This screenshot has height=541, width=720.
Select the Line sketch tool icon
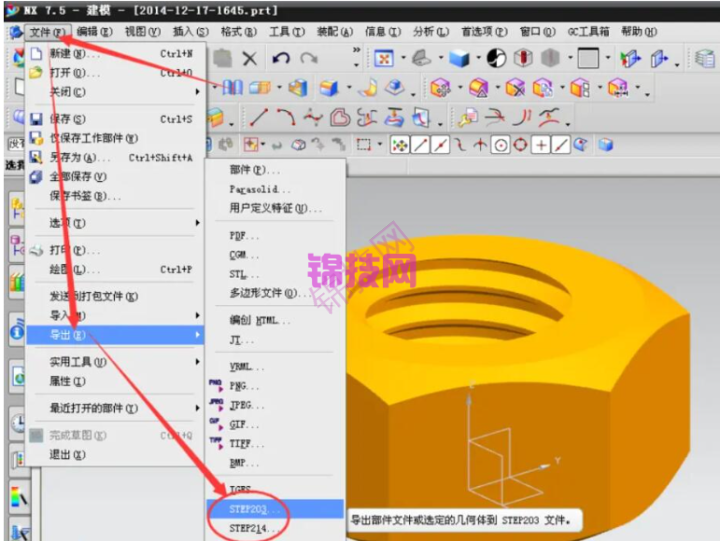click(x=258, y=117)
